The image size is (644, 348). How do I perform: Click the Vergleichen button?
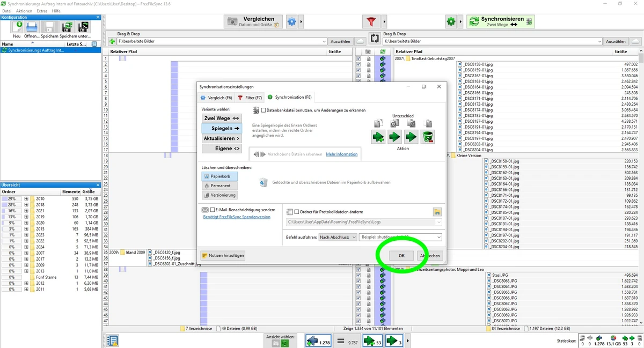[x=254, y=21]
